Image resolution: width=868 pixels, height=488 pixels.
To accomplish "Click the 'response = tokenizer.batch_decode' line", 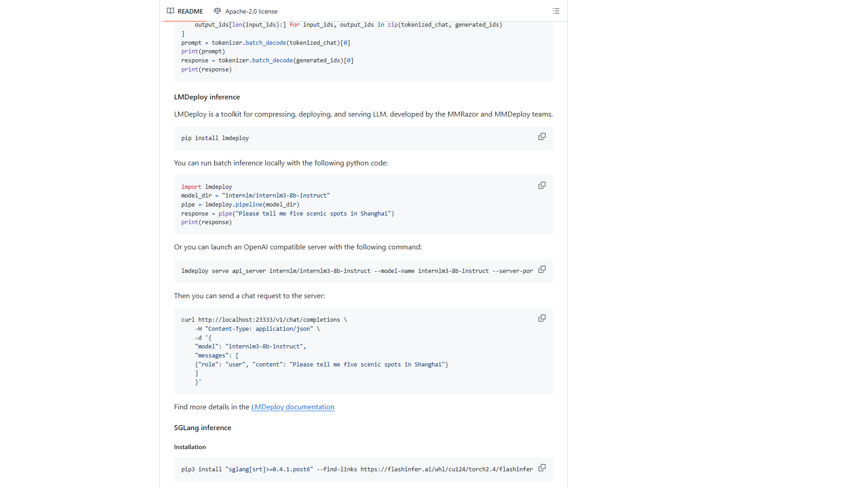I will (268, 61).
